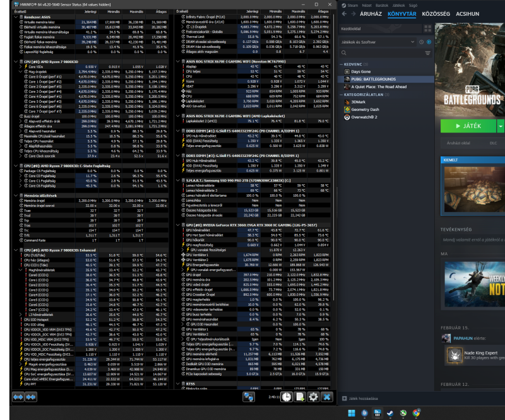Viewport: 505px width, 420px height.
Task: Click Days Gone game icon
Action: (x=347, y=71)
